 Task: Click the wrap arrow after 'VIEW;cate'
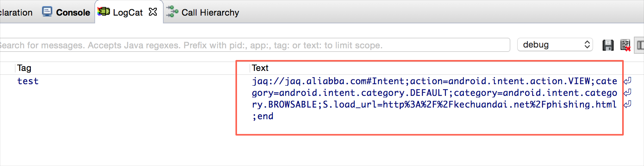coord(627,81)
